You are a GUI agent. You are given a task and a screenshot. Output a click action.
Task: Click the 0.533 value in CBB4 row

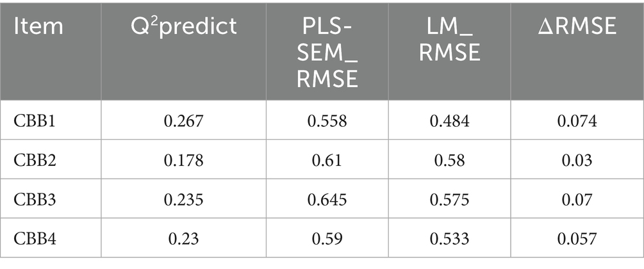point(450,239)
